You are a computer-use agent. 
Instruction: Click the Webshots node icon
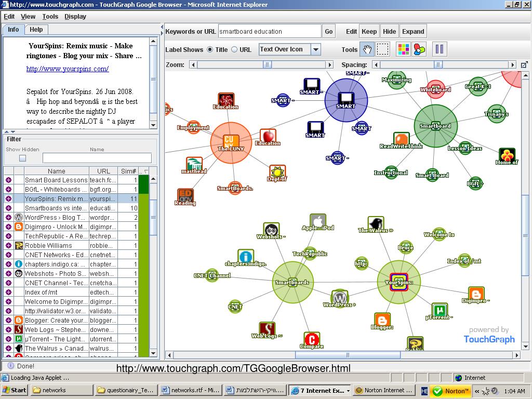pyautogui.click(x=271, y=230)
